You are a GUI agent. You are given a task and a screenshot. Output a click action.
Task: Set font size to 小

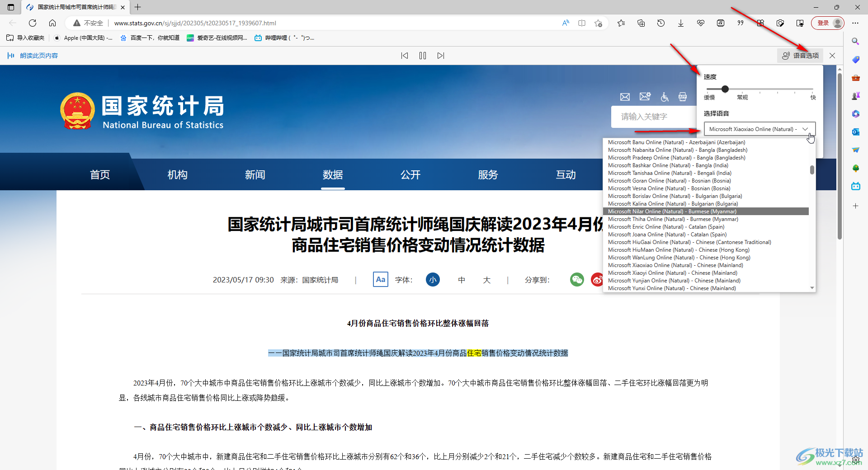tap(433, 280)
